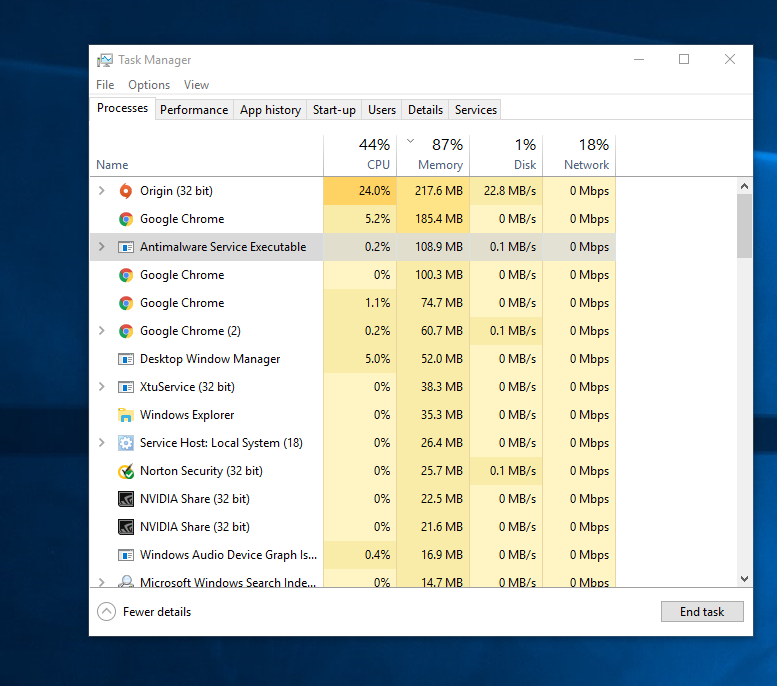Click the XtuService (32 bit) icon
The height and width of the screenshot is (686, 777).
[126, 387]
